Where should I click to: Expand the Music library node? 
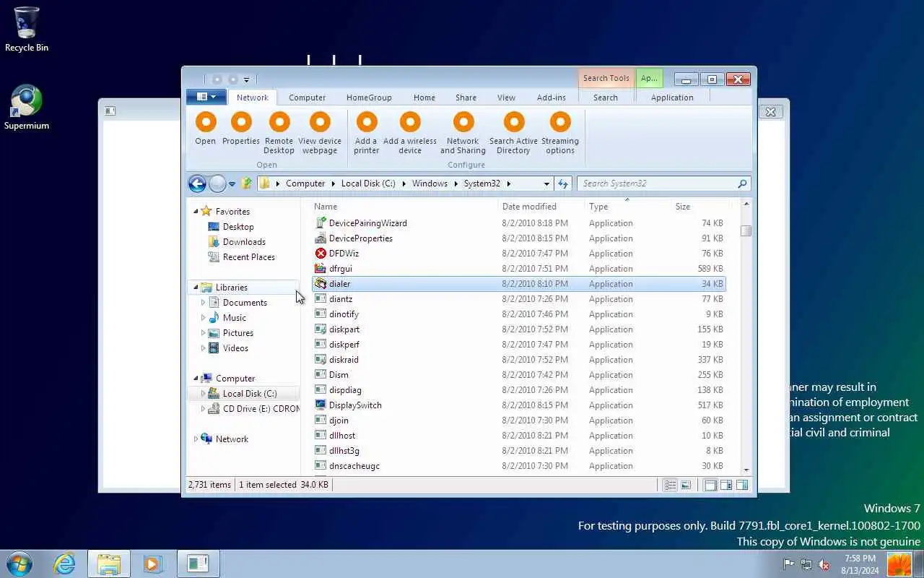tap(203, 318)
